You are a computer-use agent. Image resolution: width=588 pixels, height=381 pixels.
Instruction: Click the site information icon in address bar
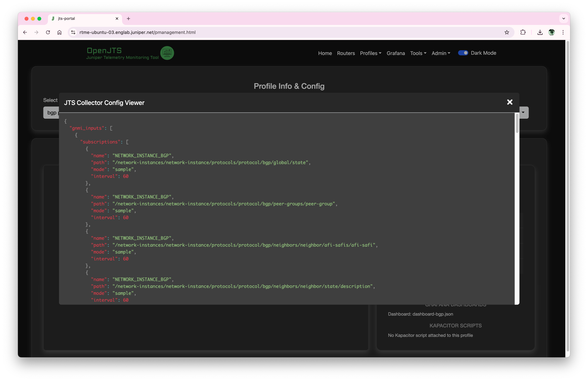[73, 32]
